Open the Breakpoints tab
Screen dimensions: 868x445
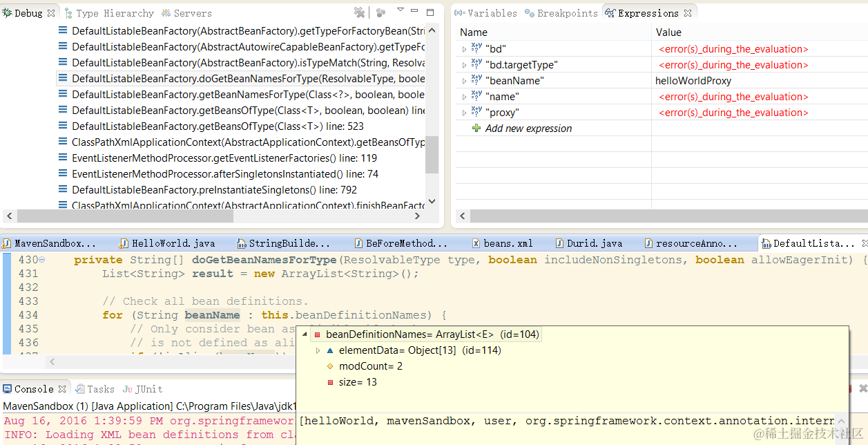pos(561,13)
